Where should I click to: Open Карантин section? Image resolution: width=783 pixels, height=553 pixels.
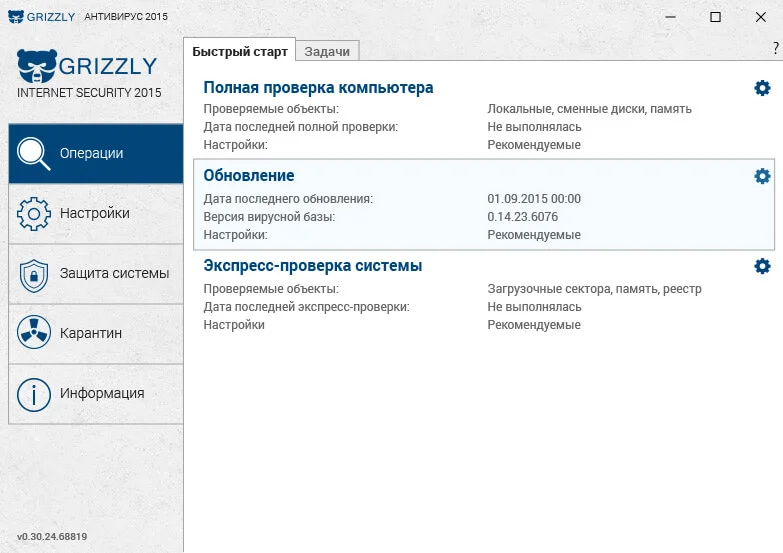pos(96,334)
